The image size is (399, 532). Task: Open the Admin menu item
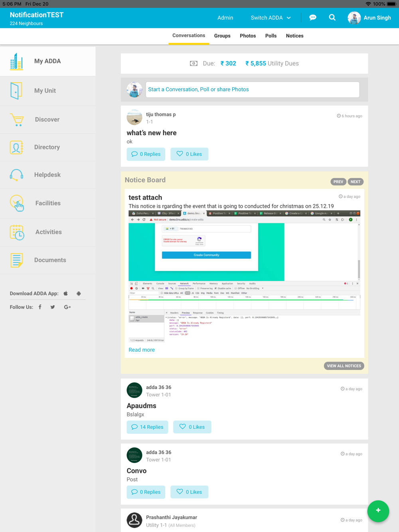coord(225,18)
